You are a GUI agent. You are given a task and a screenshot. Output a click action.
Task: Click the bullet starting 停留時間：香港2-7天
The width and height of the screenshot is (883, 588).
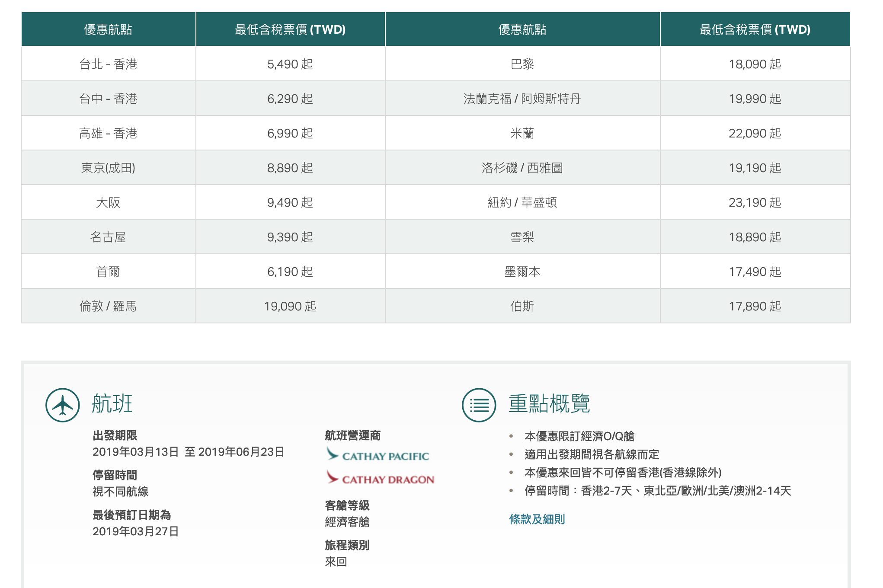coord(658,491)
